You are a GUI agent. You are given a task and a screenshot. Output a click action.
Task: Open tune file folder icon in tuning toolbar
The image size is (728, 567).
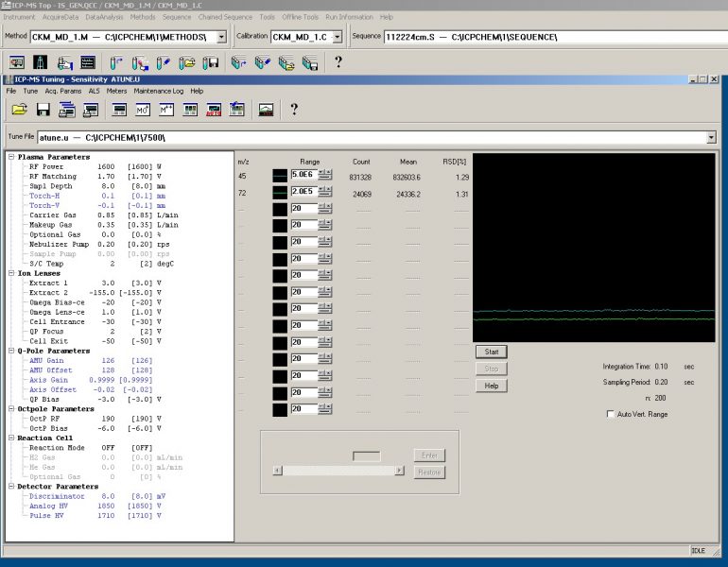[20, 110]
